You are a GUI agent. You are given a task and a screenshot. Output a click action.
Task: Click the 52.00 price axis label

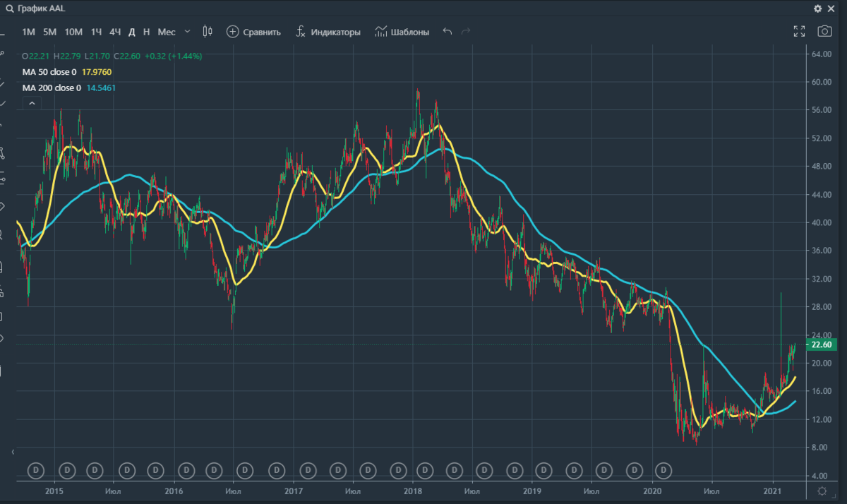(x=823, y=138)
